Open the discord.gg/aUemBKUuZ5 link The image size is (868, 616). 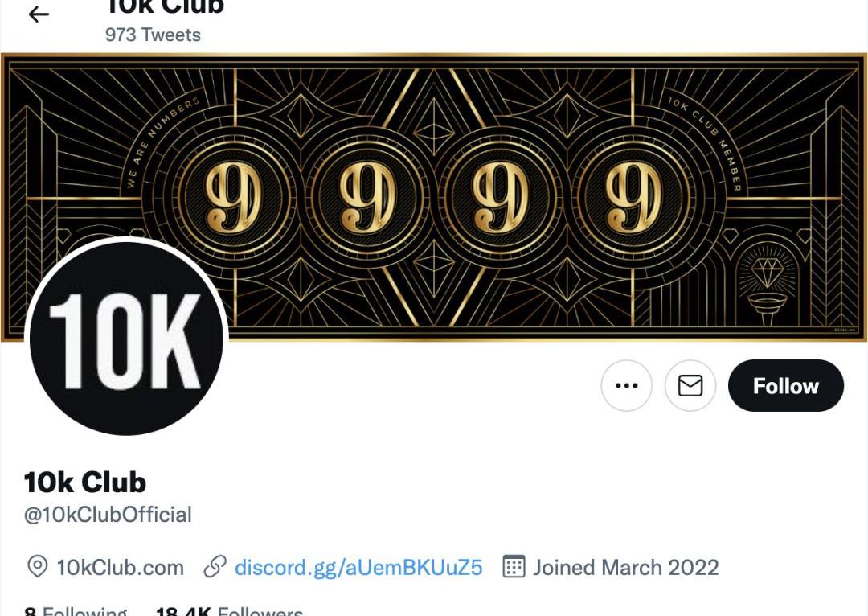(358, 568)
